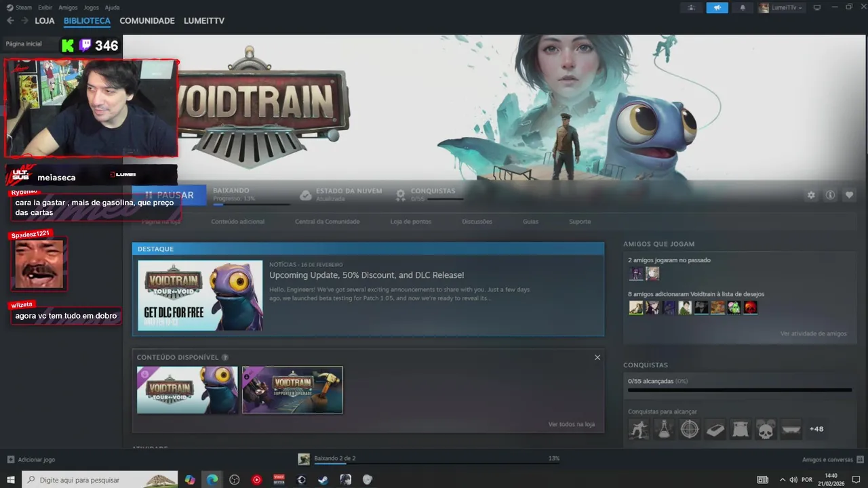Screen dimensions: 868x488
Task: Go forward with the Steam forward arrow
Action: pyautogui.click(x=25, y=21)
